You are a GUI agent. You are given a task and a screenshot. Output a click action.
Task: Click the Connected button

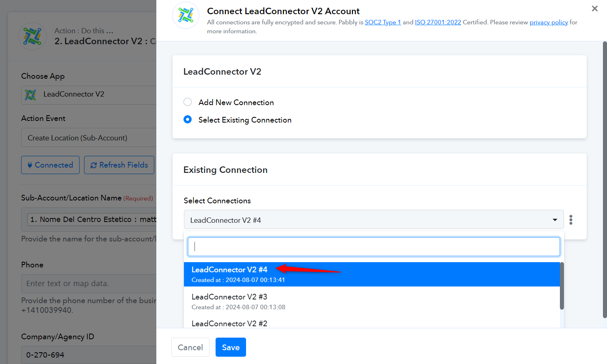50,165
